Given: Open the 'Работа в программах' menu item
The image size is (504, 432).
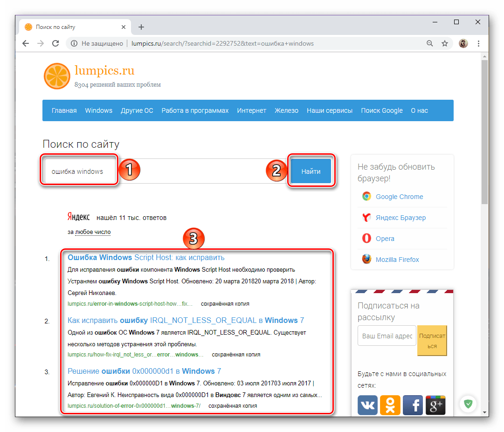Looking at the screenshot, I should pos(195,110).
